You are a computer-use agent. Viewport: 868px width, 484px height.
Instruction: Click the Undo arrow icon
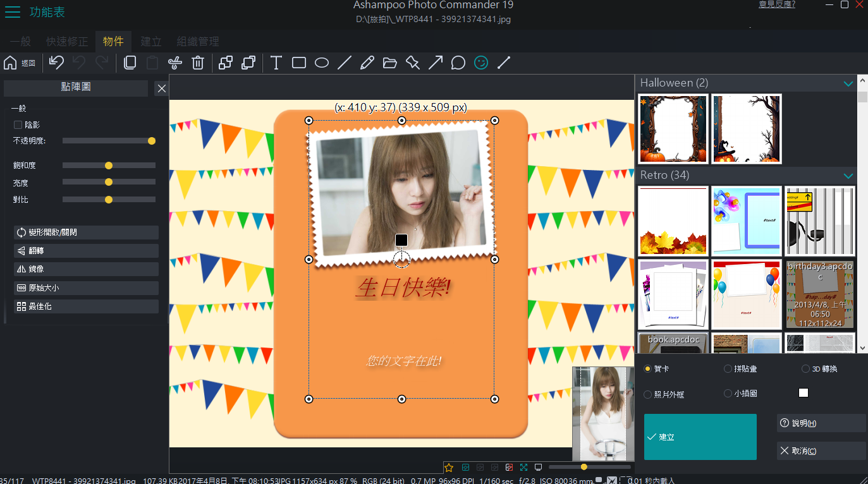tap(57, 63)
